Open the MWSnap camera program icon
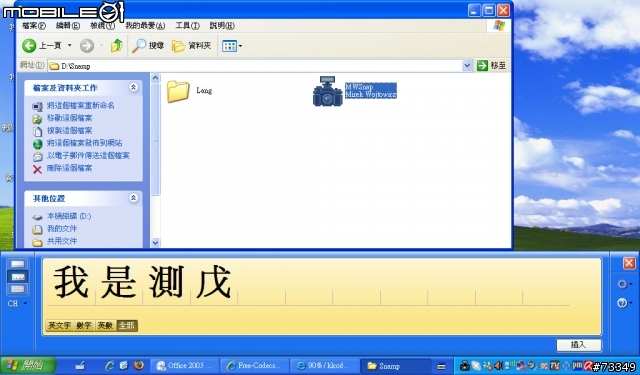 pyautogui.click(x=327, y=91)
